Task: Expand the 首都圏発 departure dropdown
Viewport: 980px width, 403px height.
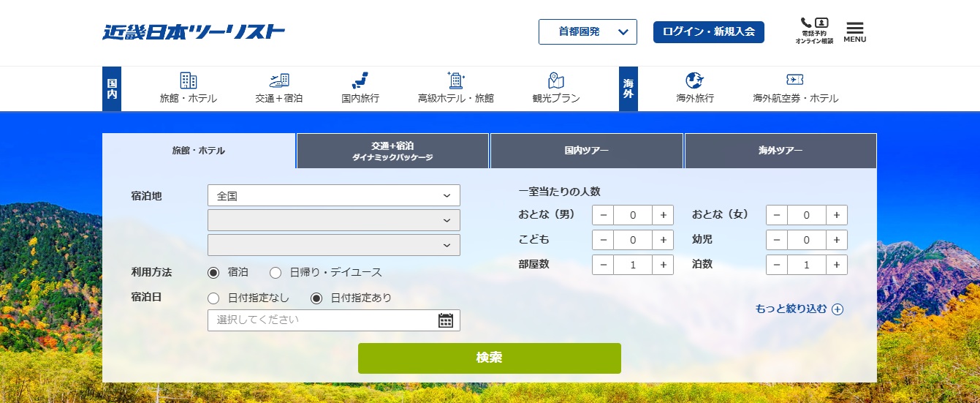Action: [x=588, y=32]
